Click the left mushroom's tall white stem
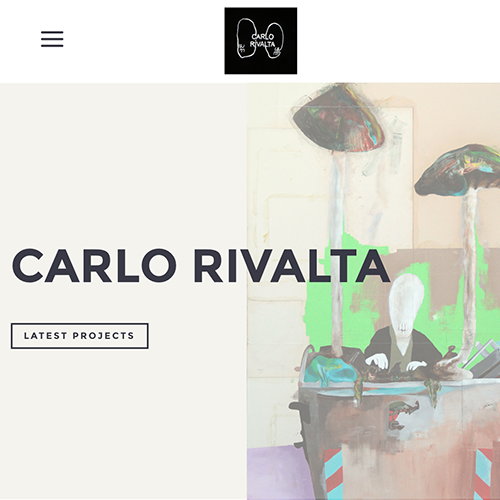The width and height of the screenshot is (500, 500). pyautogui.click(x=337, y=253)
